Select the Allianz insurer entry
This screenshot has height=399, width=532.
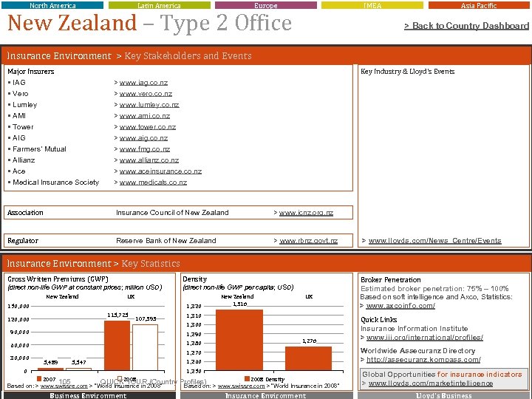click(24, 160)
